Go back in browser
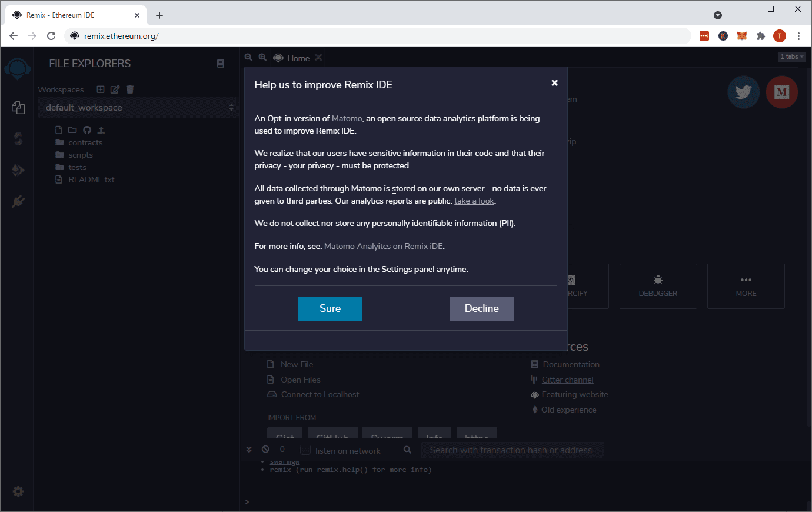This screenshot has width=812, height=512. [14, 36]
